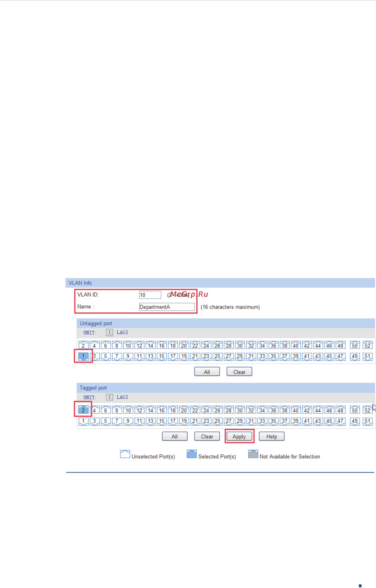Image resolution: width=376 pixels, height=588 pixels.
Task: Select untagged port 48
Action: pos(340,345)
